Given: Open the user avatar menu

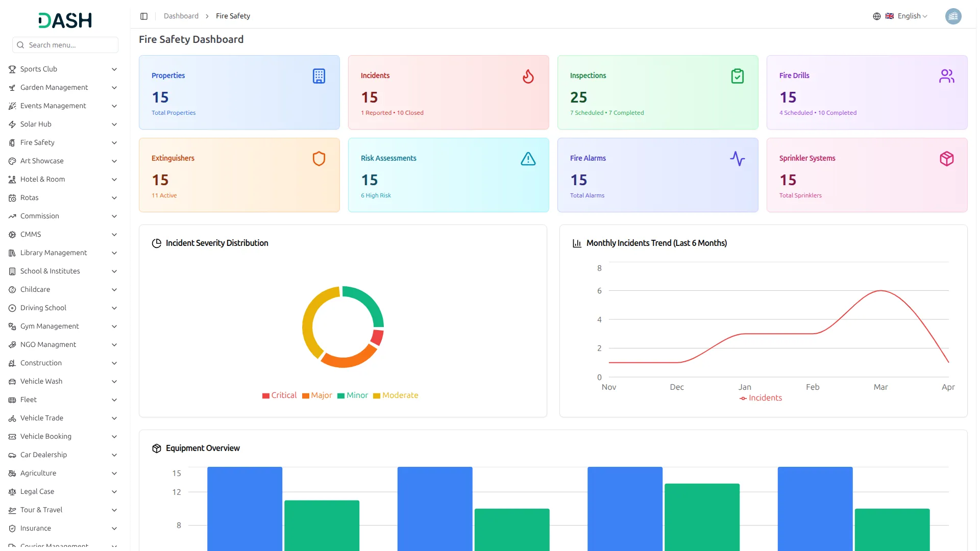Looking at the screenshot, I should pyautogui.click(x=953, y=16).
